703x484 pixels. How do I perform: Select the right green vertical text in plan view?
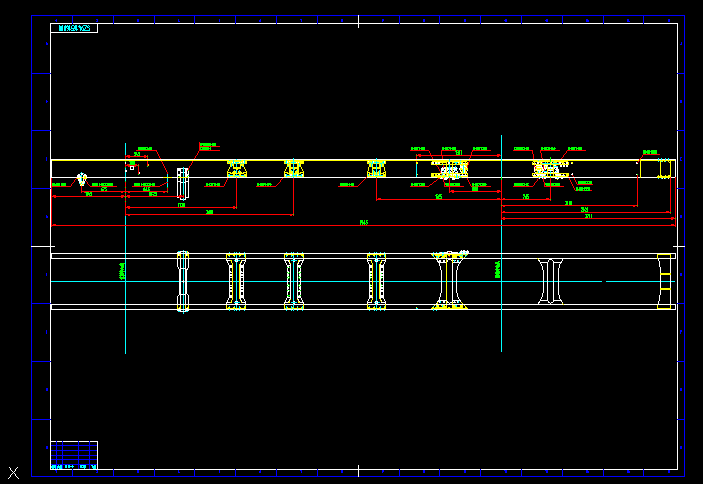(498, 268)
